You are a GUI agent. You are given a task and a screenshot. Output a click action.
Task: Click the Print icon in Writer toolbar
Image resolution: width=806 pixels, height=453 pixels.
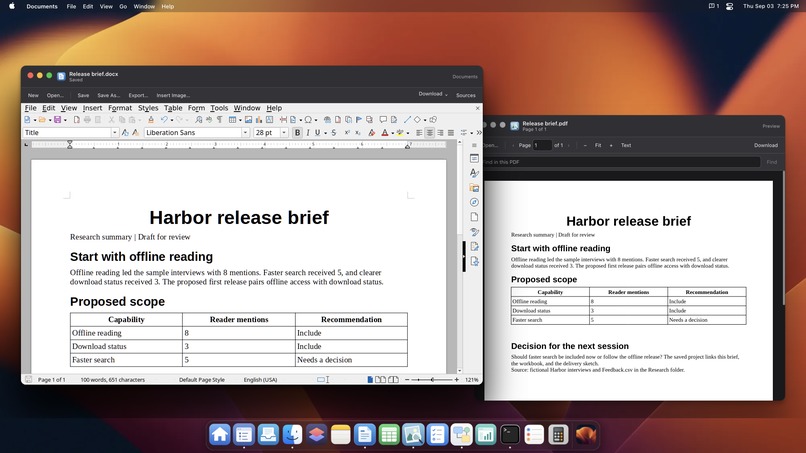point(87,120)
